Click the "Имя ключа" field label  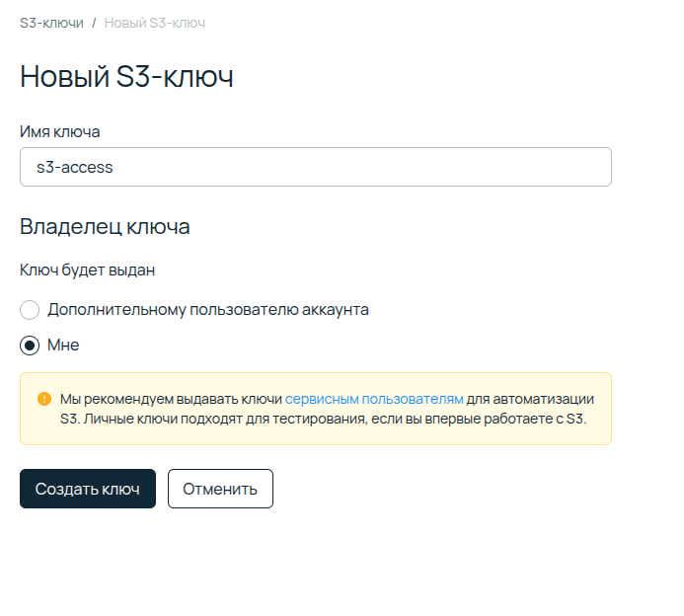click(60, 131)
